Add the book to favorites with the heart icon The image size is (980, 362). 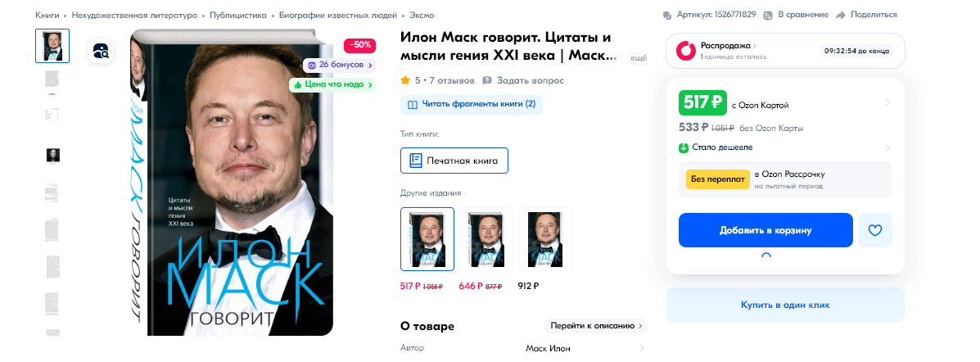[875, 230]
